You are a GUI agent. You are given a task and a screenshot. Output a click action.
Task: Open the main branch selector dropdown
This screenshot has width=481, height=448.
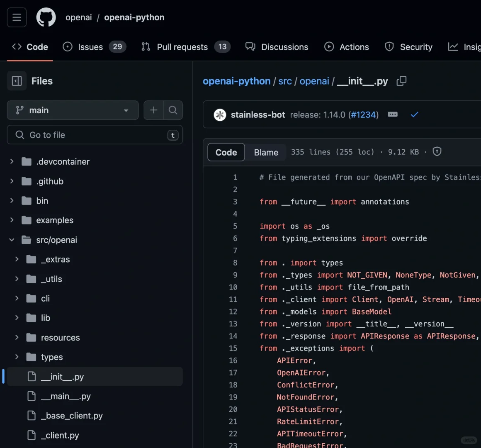pyautogui.click(x=73, y=110)
